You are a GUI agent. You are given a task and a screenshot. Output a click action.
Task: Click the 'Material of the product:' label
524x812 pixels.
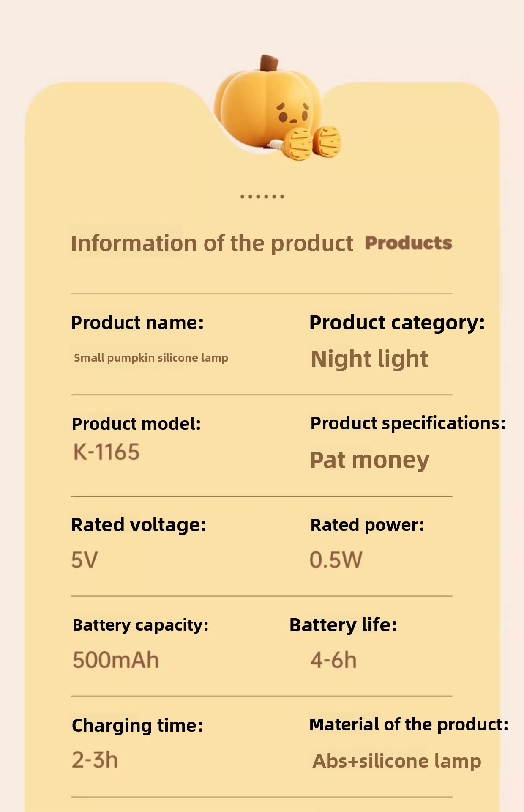(409, 724)
